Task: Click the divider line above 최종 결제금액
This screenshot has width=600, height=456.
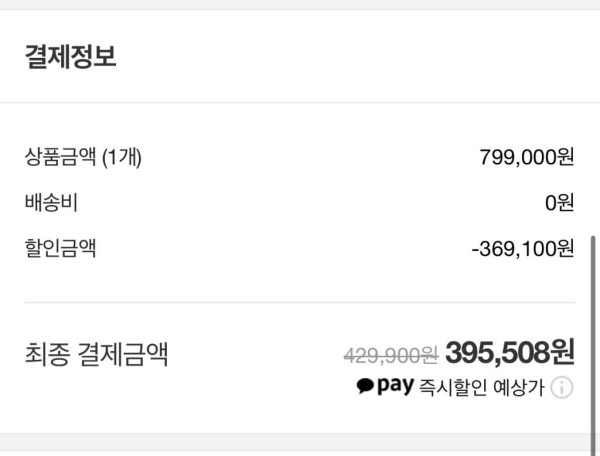Action: point(300,302)
